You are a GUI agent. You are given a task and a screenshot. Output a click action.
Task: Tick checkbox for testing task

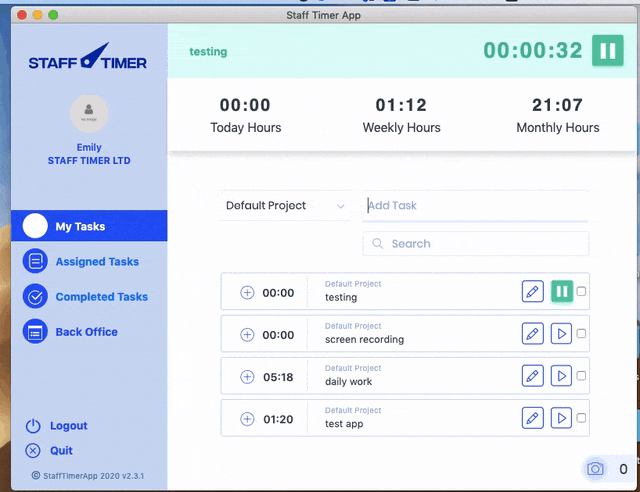(581, 291)
